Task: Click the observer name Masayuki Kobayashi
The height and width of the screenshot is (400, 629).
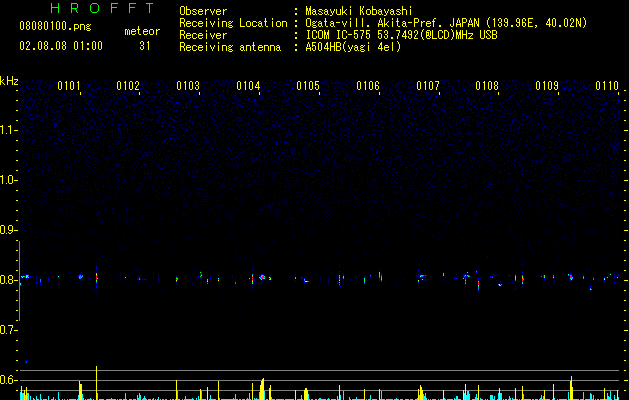Action: pyautogui.click(x=359, y=11)
